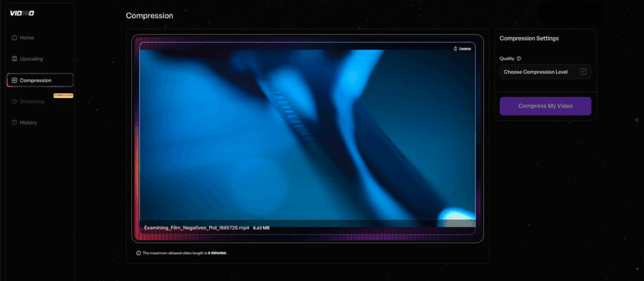
Task: Open the Upscaling menu label
Action: click(x=31, y=59)
